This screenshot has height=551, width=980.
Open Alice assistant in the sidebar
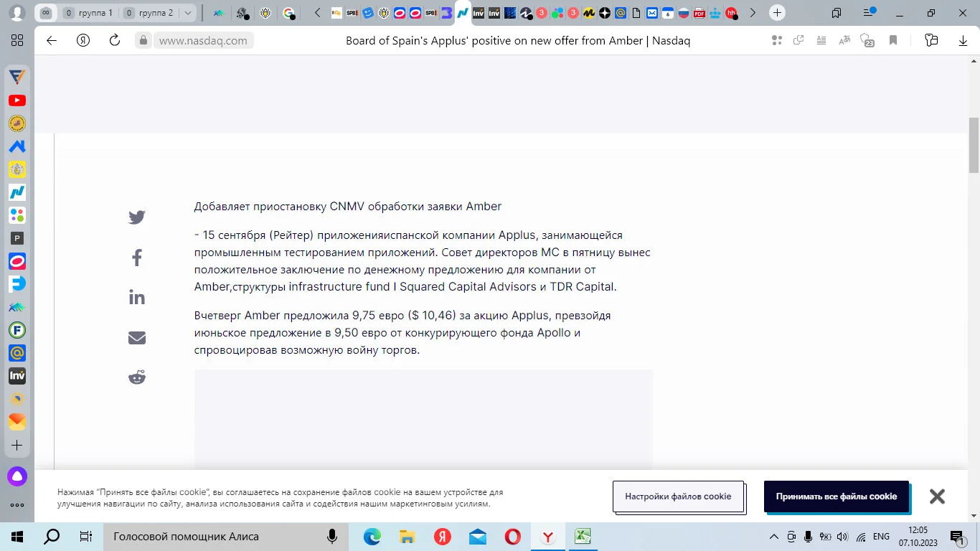click(17, 476)
